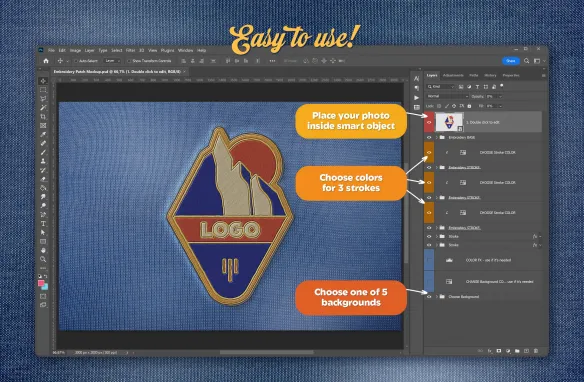Click the Add layer mask icon
584x382 pixels.
pyautogui.click(x=499, y=351)
